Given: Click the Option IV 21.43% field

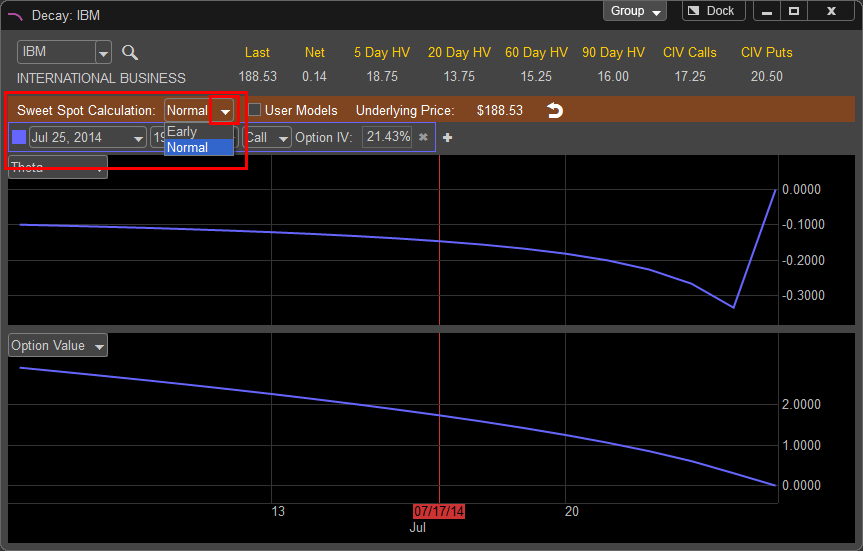Looking at the screenshot, I should pyautogui.click(x=388, y=137).
